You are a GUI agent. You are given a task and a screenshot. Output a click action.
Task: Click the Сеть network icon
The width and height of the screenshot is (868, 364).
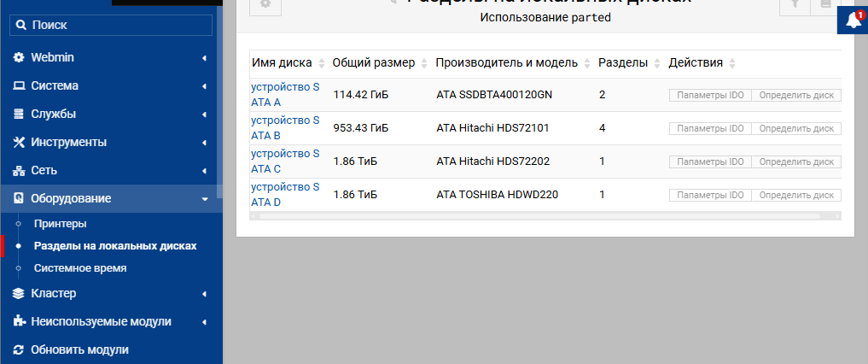coord(19,171)
